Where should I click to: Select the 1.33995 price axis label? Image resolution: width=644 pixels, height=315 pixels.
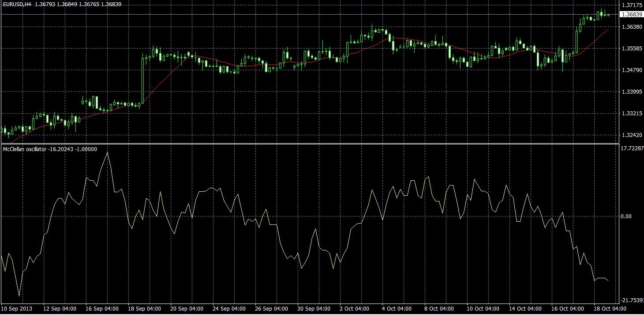[x=631, y=92]
